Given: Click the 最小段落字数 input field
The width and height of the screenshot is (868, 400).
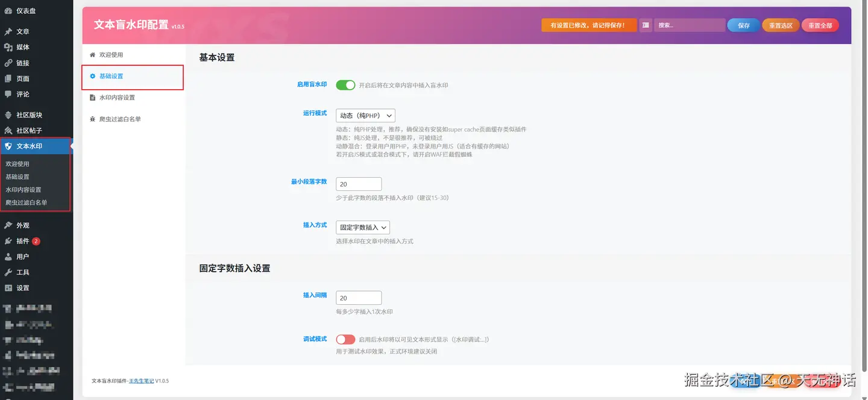Looking at the screenshot, I should (359, 184).
